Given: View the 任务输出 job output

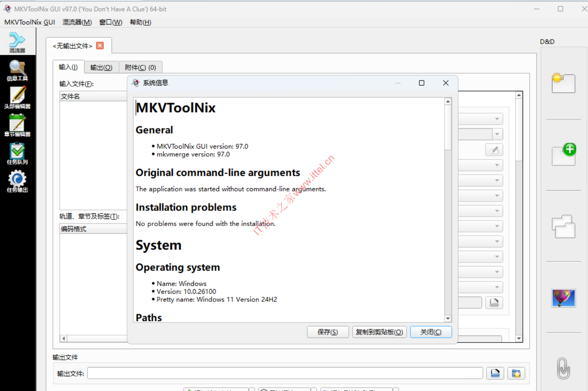Looking at the screenshot, I should pos(17,181).
